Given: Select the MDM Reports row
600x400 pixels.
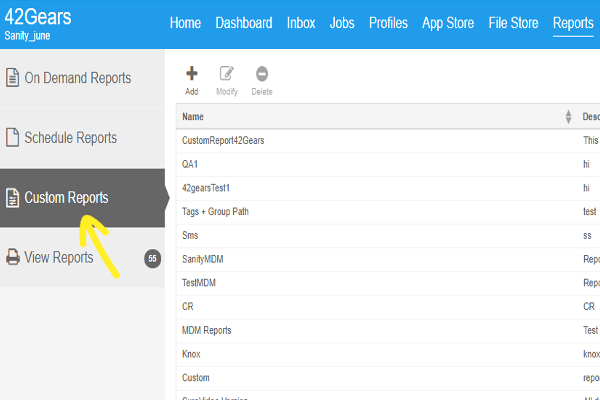Looking at the screenshot, I should pos(388,330).
